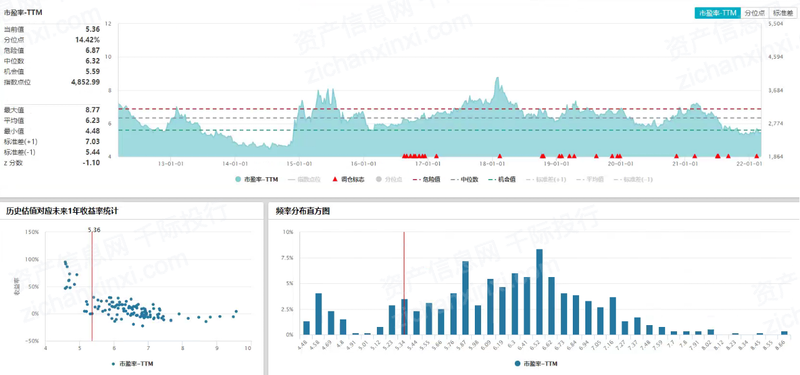Select the 标准差 tab
Image resolution: width=800 pixels, height=375 pixels.
pos(782,13)
